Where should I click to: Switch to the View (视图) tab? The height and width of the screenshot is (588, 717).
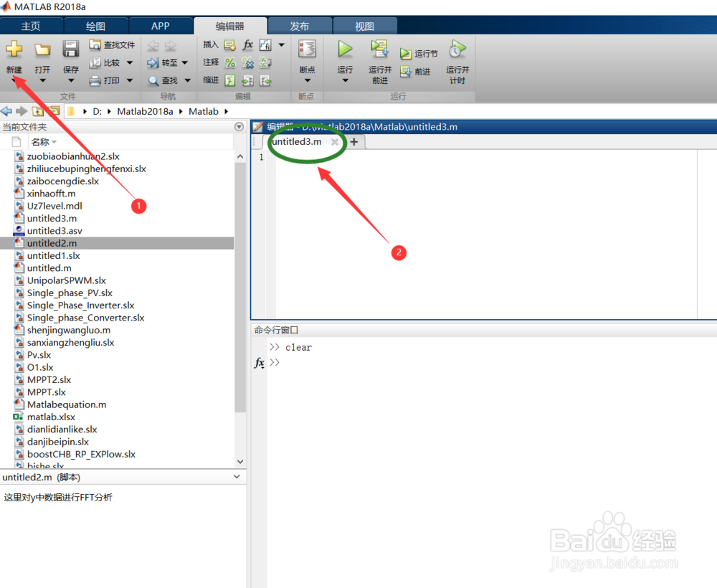coord(364,26)
